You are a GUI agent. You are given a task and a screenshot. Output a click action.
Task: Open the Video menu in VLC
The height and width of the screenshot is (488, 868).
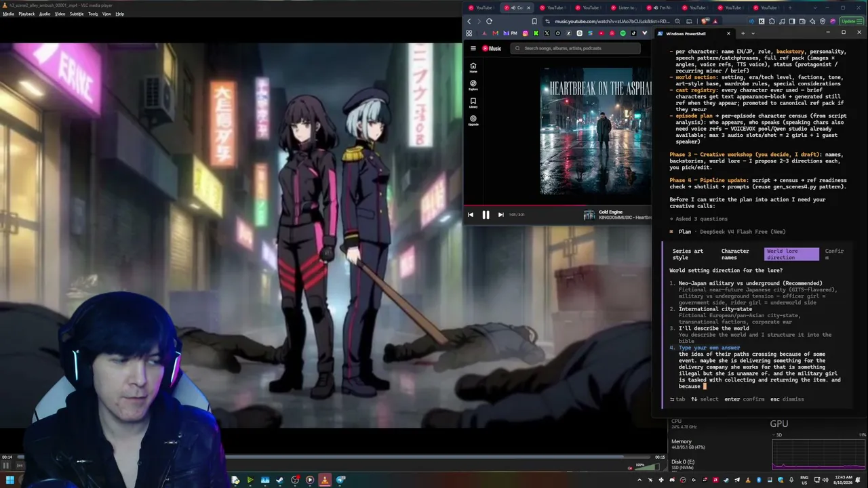60,14
